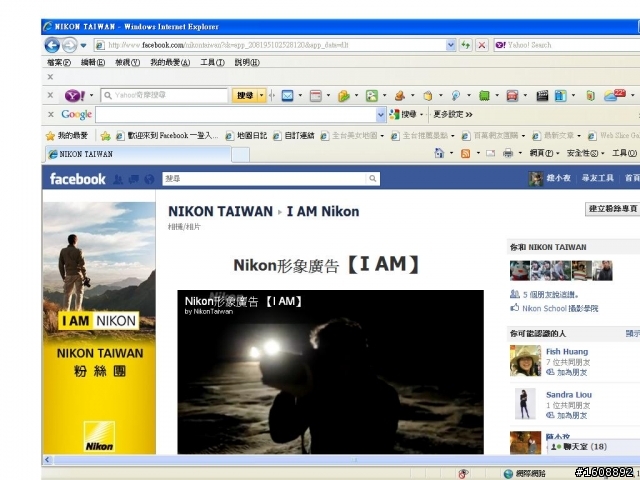Click the green Refresh page icon
Screen dimensions: 640x480
466,45
